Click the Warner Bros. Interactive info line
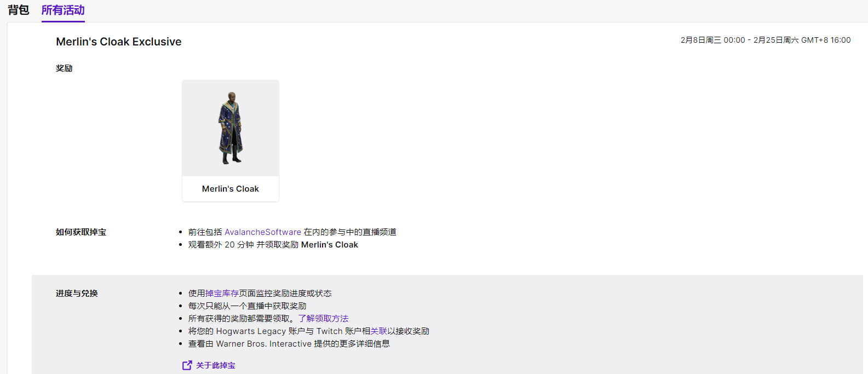 click(x=289, y=344)
